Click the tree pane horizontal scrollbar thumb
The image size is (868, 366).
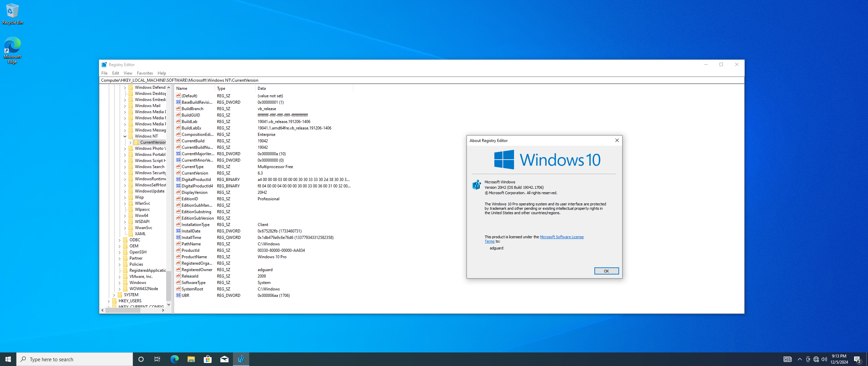pyautogui.click(x=123, y=310)
